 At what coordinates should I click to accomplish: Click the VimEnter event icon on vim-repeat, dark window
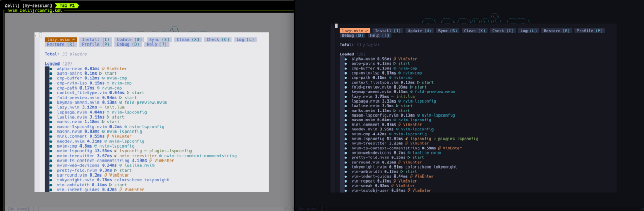394,180
